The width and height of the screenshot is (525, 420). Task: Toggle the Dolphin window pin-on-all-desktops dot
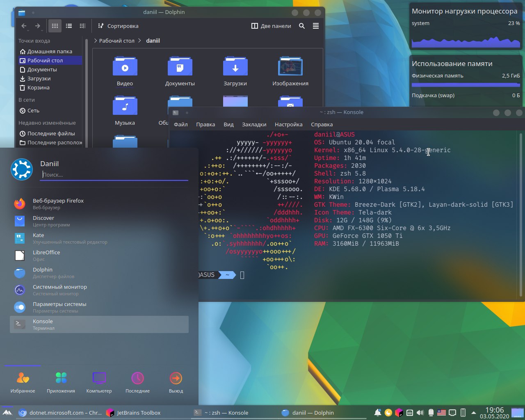click(33, 12)
